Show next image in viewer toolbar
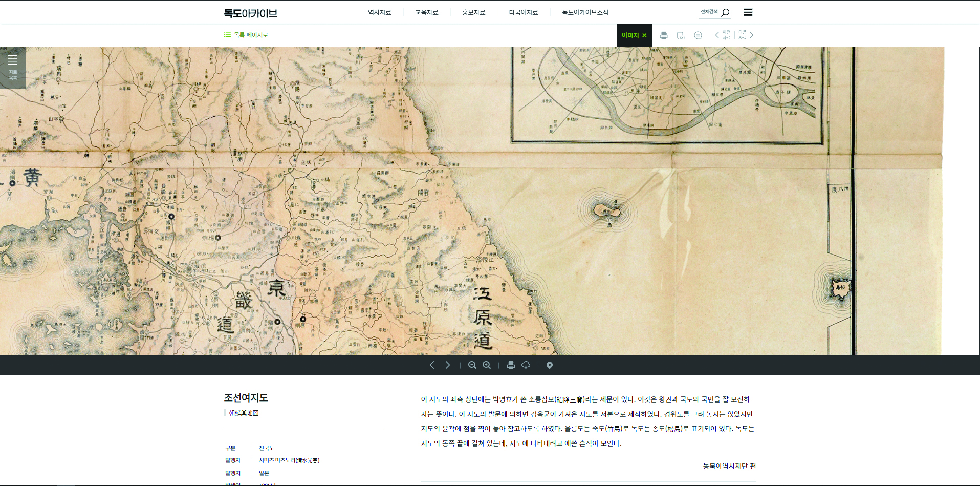This screenshot has height=486, width=980. click(448, 365)
